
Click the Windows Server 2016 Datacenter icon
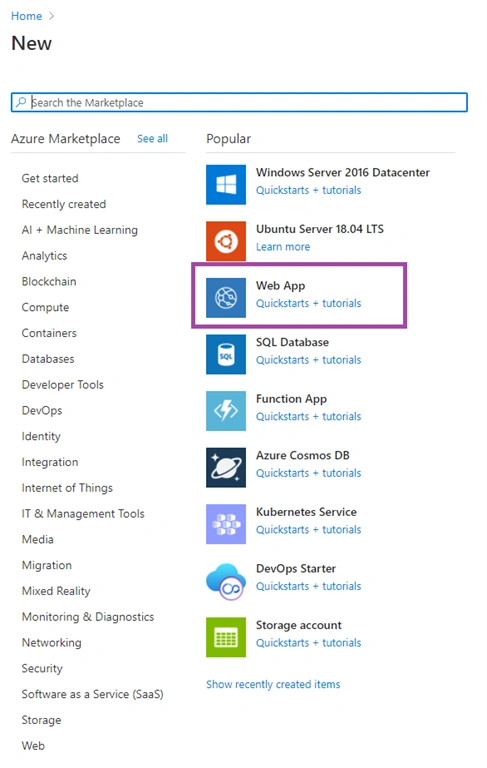pyautogui.click(x=226, y=185)
